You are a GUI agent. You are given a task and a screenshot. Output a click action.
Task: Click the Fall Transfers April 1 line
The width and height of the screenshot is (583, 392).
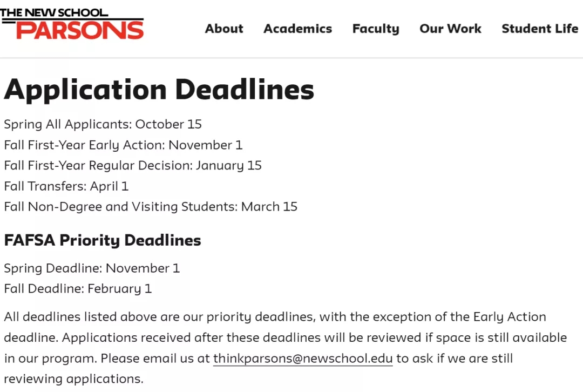coord(66,186)
